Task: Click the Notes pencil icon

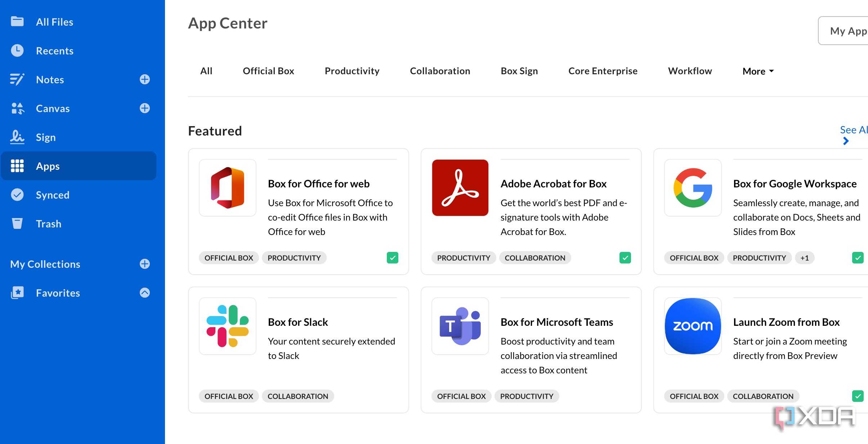Action: [x=17, y=79]
